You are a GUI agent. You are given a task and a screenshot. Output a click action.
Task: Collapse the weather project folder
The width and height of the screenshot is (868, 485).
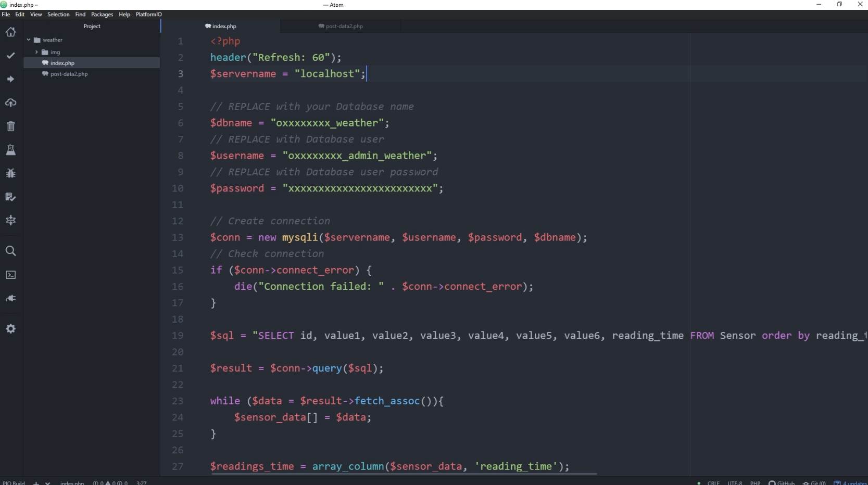click(29, 40)
